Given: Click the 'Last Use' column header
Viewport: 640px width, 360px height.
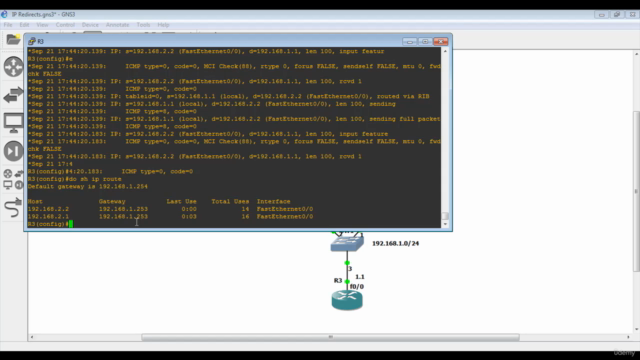Looking at the screenshot, I should [x=182, y=202].
